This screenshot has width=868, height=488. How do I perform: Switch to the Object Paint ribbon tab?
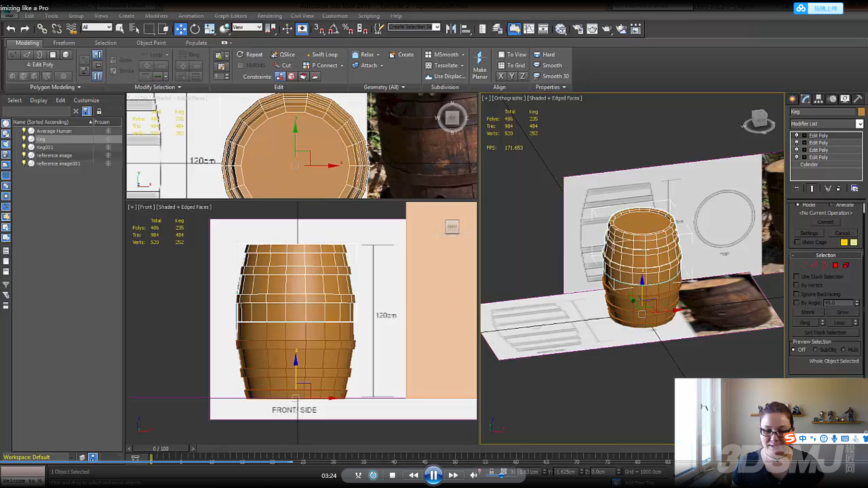coord(151,43)
